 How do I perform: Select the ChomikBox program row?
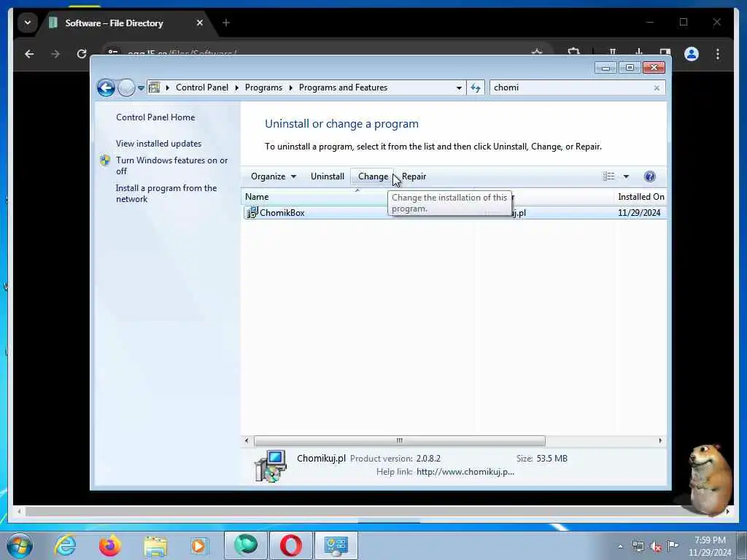(454, 213)
